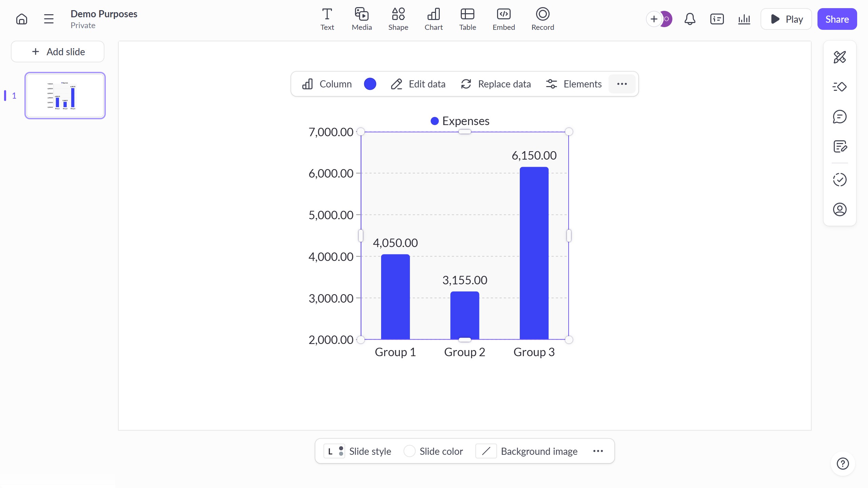The height and width of the screenshot is (488, 868).
Task: Open notifications bell
Action: [690, 19]
